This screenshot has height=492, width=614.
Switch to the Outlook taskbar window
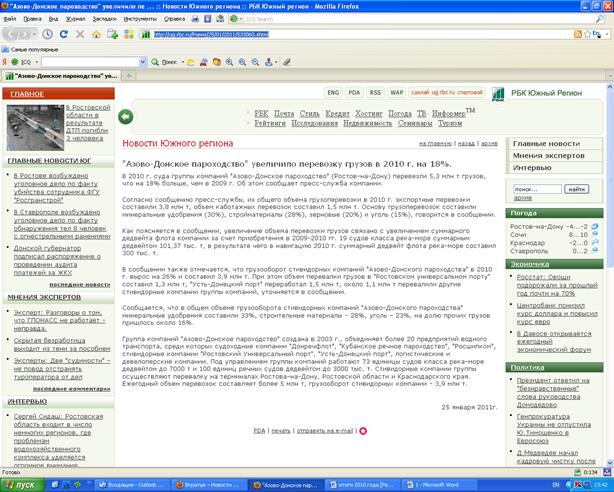(133, 485)
